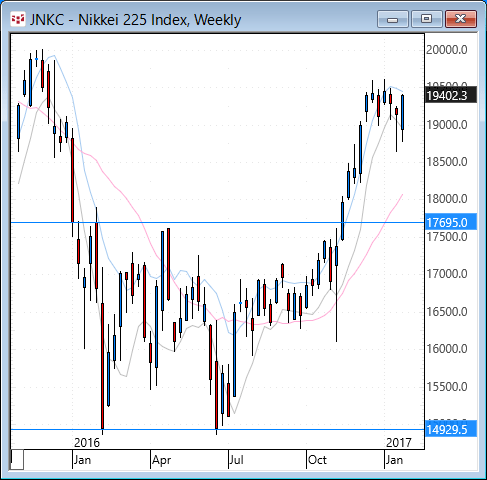Click the 17500.0 price axis label

tap(447, 237)
